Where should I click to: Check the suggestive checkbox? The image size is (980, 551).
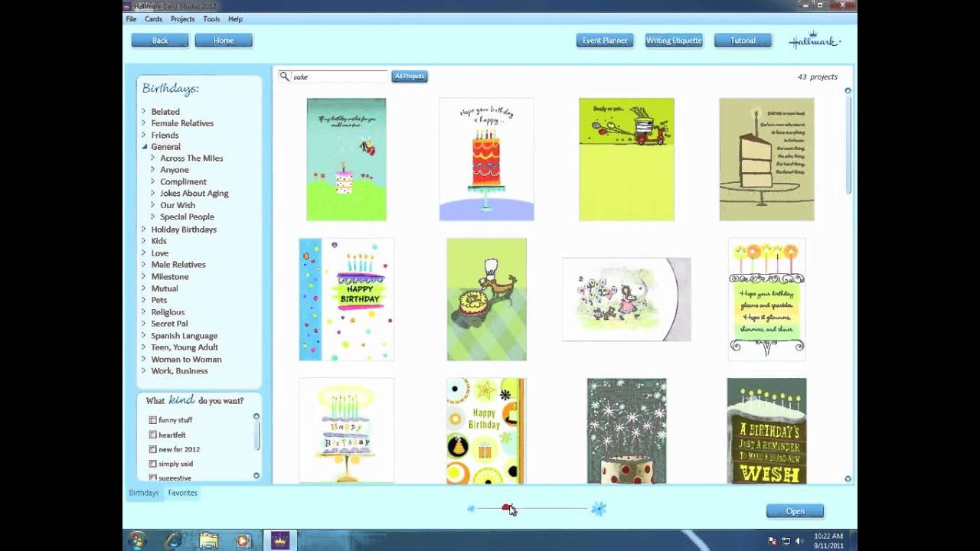point(152,478)
